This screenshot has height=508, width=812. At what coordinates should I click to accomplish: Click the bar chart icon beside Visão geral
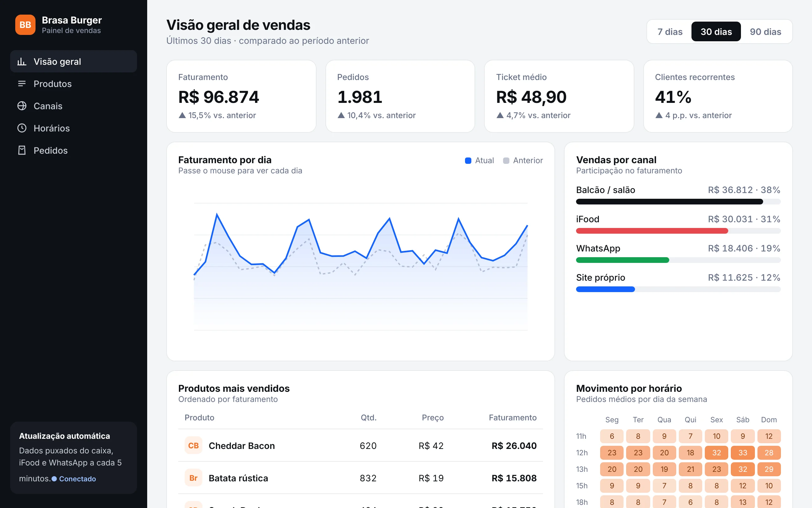(x=22, y=62)
